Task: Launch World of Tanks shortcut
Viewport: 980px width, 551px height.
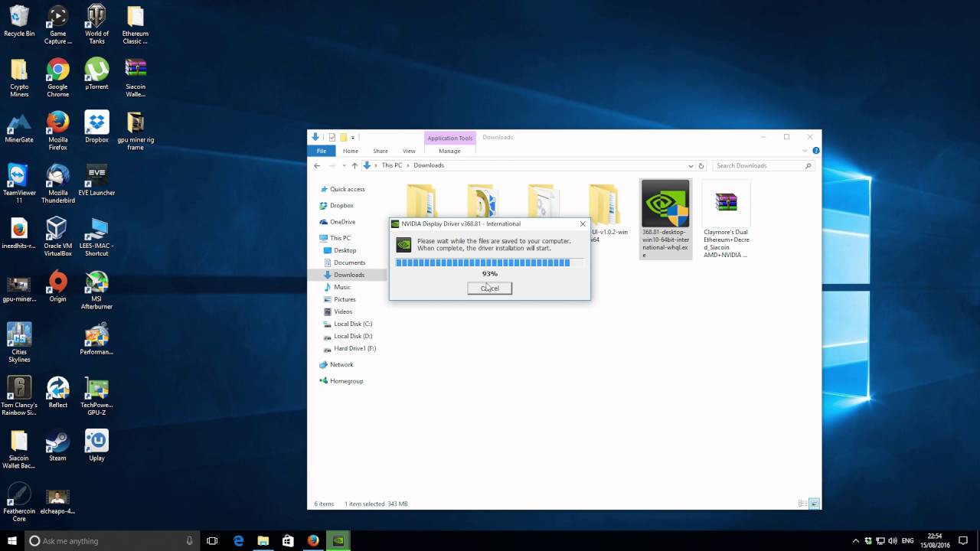Action: [96, 24]
